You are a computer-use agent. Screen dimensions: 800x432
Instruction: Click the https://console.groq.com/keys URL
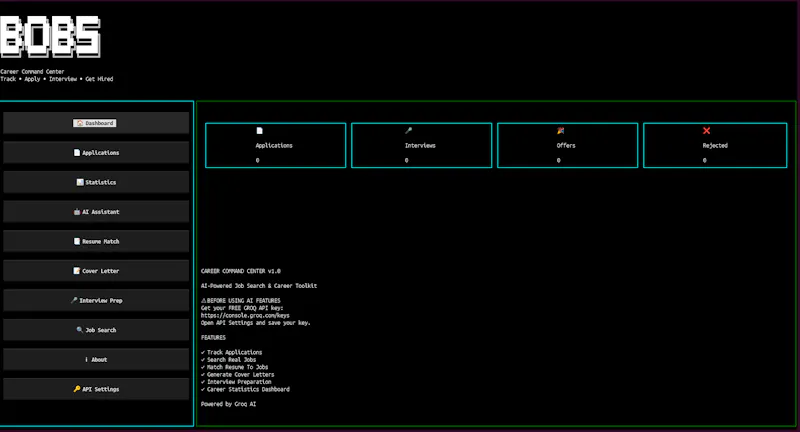point(245,315)
